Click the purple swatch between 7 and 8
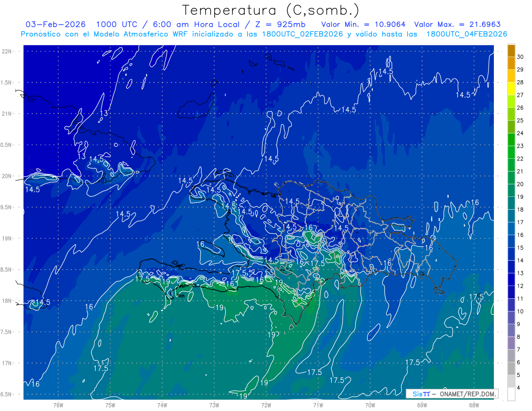Viewport: 532px width, 411px height. pyautogui.click(x=512, y=343)
